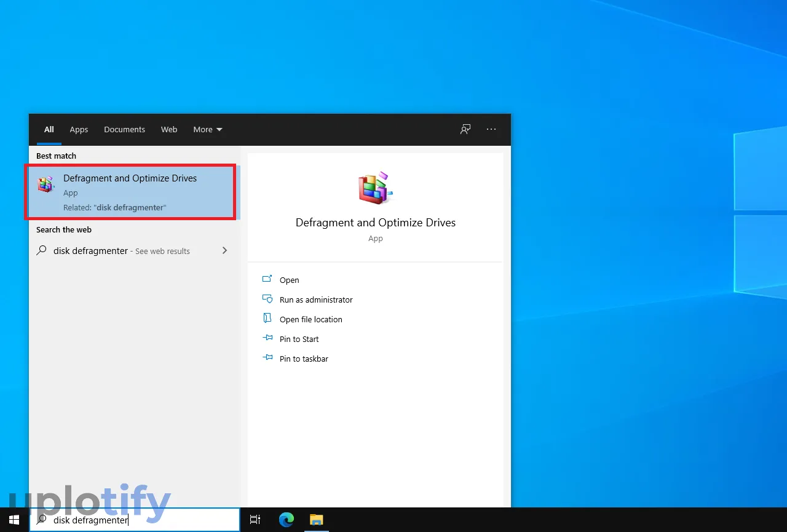Screen dimensions: 787x532
Task: Click the Pin to taskbar pin icon
Action: (x=267, y=358)
